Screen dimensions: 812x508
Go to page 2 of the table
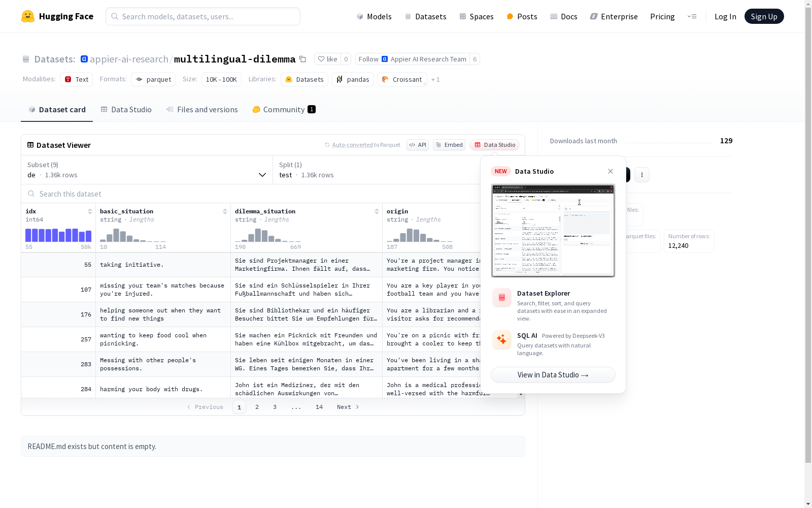point(257,407)
